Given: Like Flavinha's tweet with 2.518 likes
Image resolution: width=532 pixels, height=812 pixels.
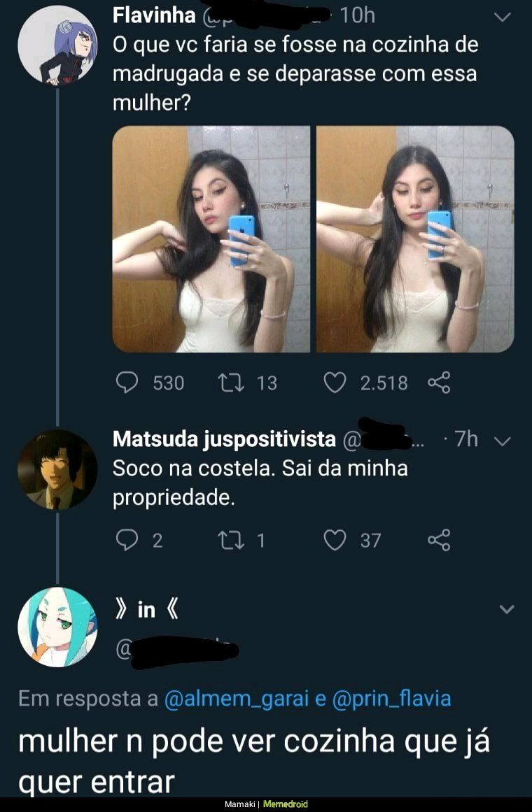Looking at the screenshot, I should point(335,383).
